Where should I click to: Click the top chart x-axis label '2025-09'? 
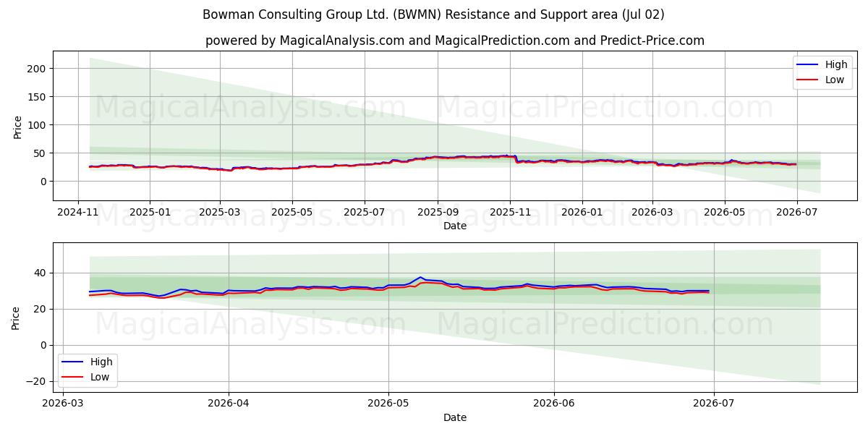(x=437, y=212)
